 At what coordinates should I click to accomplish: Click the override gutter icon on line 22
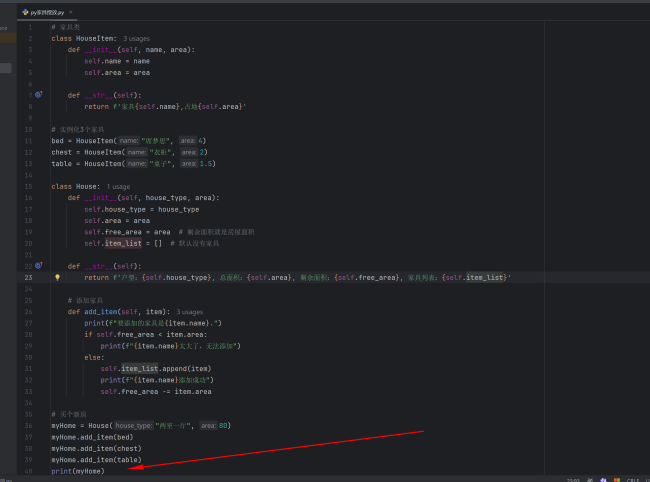(x=39, y=265)
